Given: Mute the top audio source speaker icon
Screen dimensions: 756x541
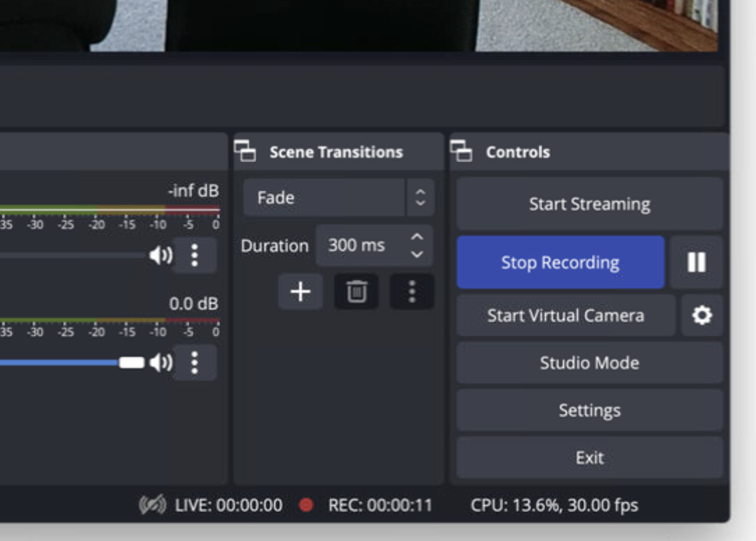Looking at the screenshot, I should pos(162,255).
